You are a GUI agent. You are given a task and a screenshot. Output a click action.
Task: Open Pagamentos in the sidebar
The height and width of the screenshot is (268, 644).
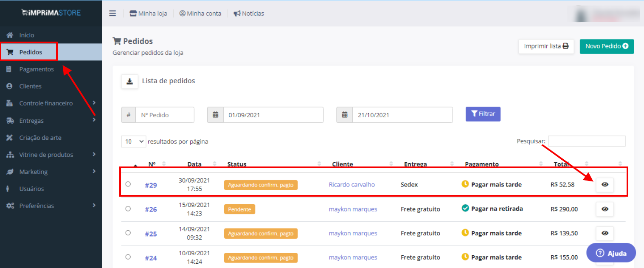[x=37, y=69]
